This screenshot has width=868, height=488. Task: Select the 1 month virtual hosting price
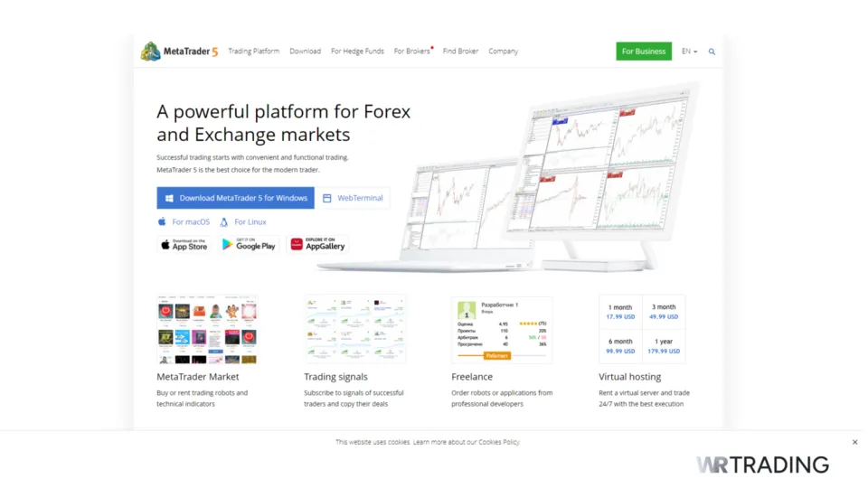click(620, 312)
